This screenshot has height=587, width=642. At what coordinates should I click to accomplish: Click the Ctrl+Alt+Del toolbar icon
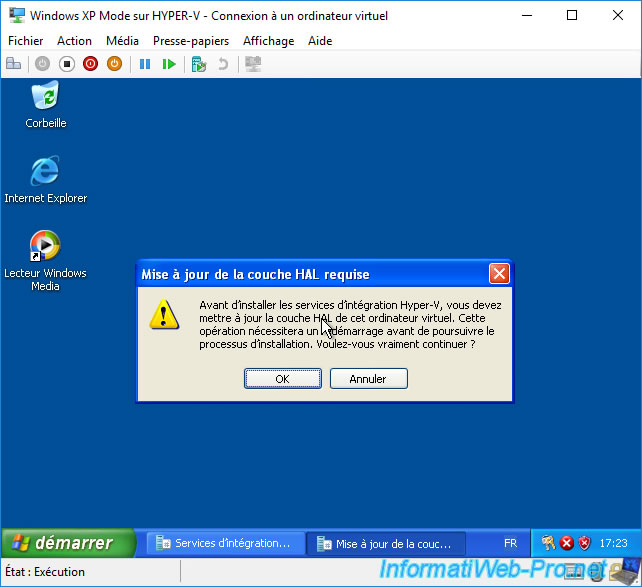click(x=14, y=64)
